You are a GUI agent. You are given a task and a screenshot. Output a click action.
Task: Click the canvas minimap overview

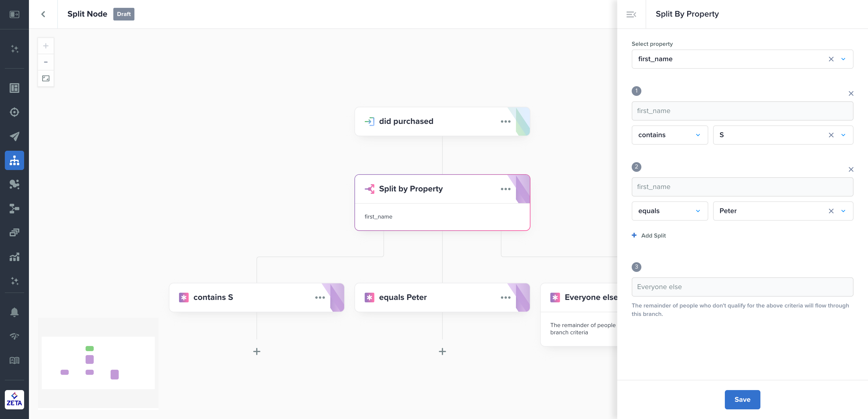pyautogui.click(x=98, y=363)
